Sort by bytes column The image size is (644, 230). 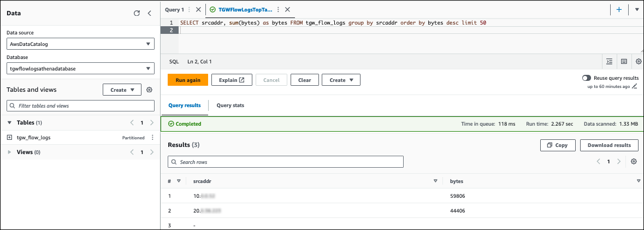pos(638,181)
